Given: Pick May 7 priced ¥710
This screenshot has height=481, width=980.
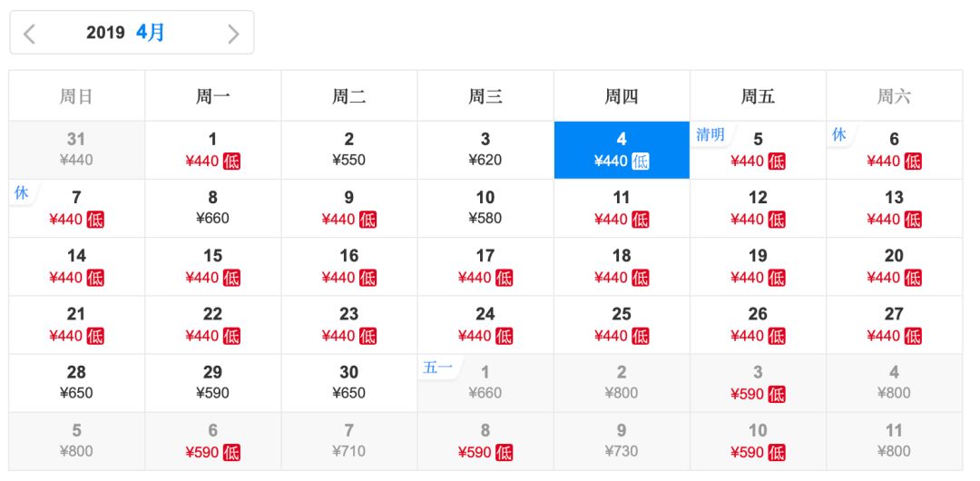Looking at the screenshot, I should click(349, 440).
